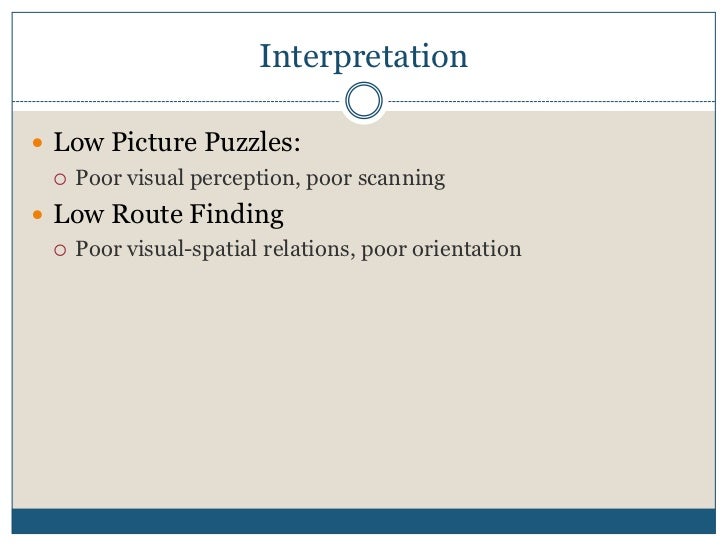The width and height of the screenshot is (728, 546).
Task: Click hollow circle bullet before Poor visual-spatial relations
Action: 60,251
